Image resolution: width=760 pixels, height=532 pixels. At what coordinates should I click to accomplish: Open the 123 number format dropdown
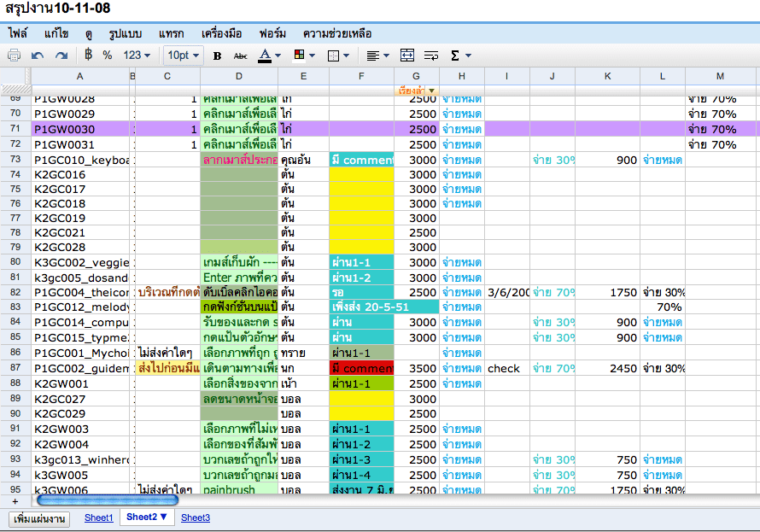pos(136,56)
